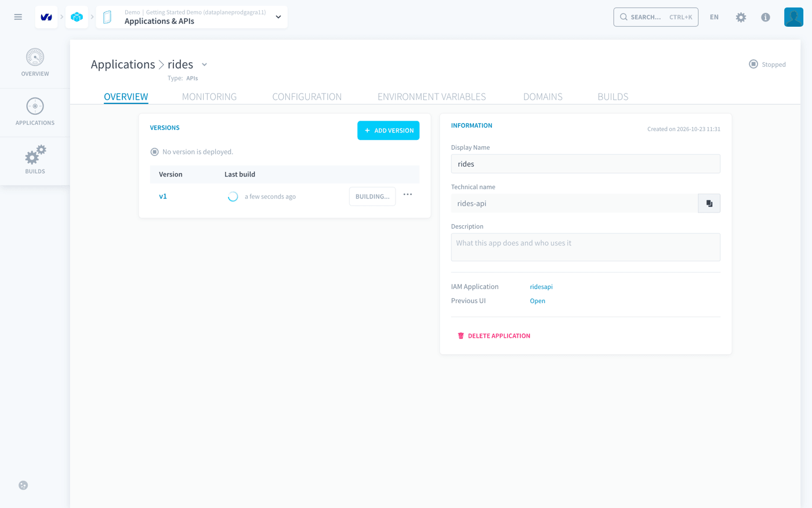The height and width of the screenshot is (508, 812).
Task: Click the Add Version button
Action: [388, 131]
